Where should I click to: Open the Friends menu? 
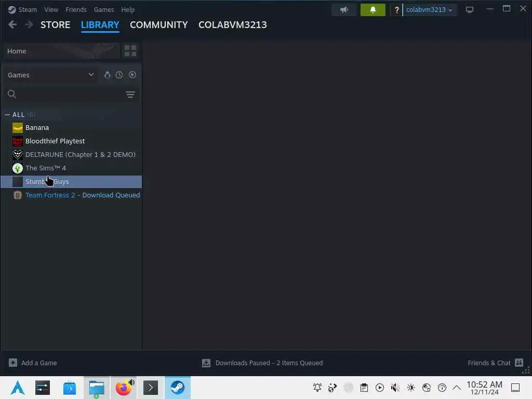point(76,9)
